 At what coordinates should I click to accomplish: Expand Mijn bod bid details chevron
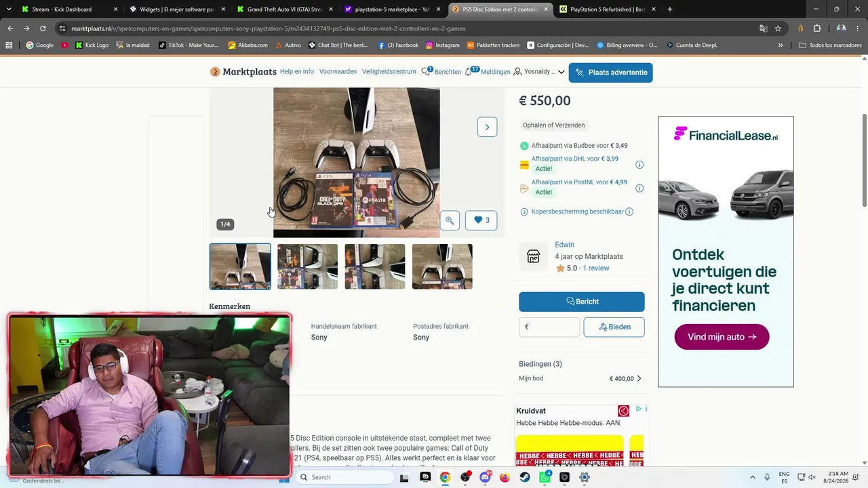639,379
